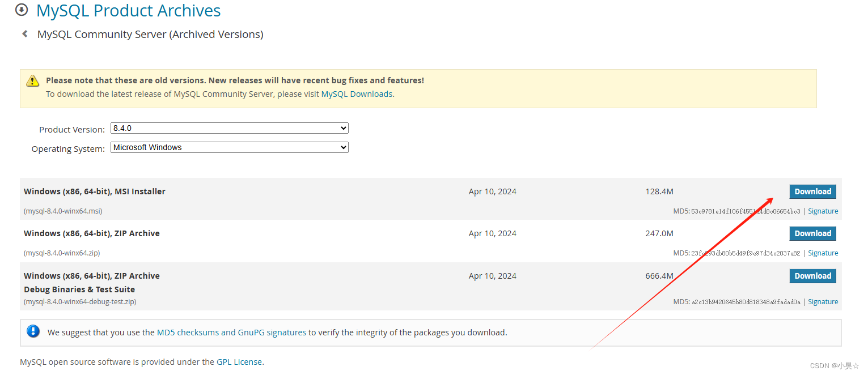The height and width of the screenshot is (375, 868).
Task: Click the yellow warning triangle icon
Action: [32, 80]
